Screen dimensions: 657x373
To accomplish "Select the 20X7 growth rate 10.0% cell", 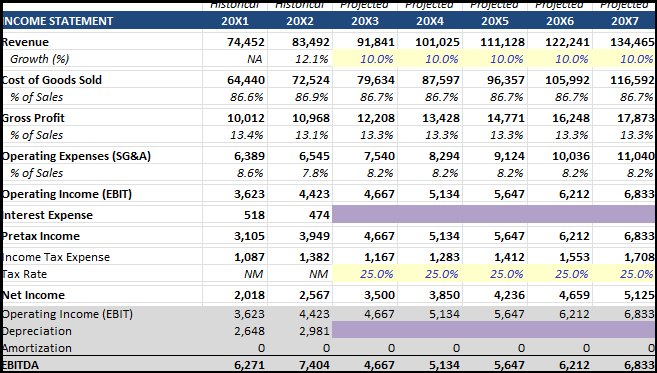I will click(x=625, y=59).
